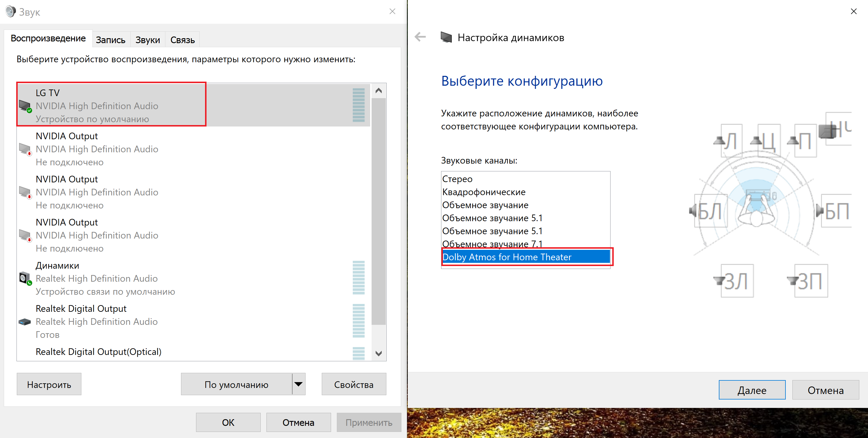
Task: Select Квадрофонические channel configuration
Action: (x=484, y=192)
